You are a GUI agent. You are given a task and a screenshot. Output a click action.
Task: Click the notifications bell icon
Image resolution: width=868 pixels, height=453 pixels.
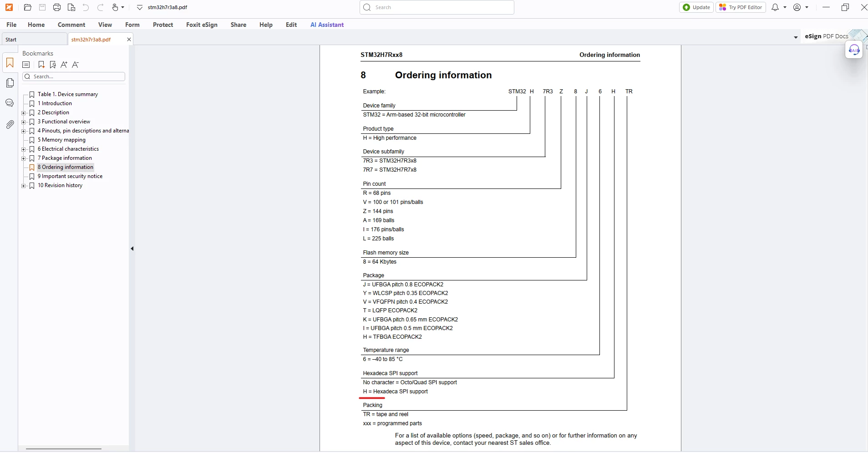click(x=775, y=7)
